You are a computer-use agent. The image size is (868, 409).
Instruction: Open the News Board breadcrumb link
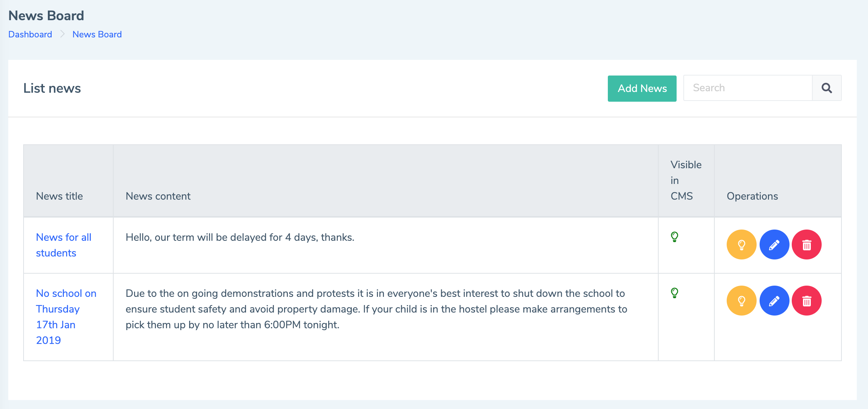[x=97, y=34]
